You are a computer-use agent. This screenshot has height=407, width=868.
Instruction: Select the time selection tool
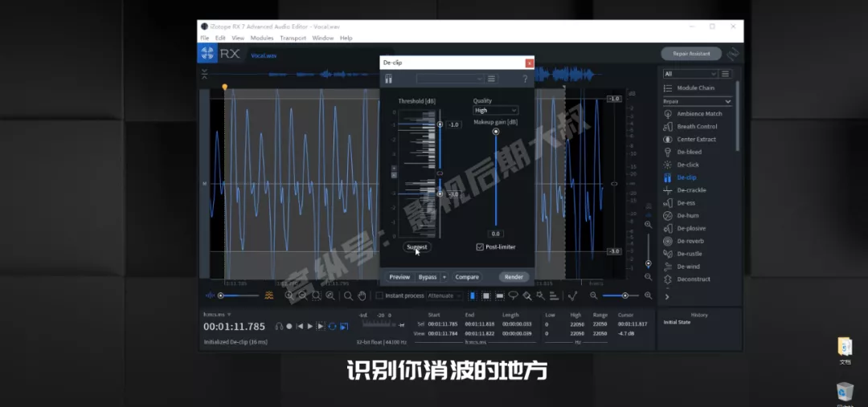click(473, 296)
